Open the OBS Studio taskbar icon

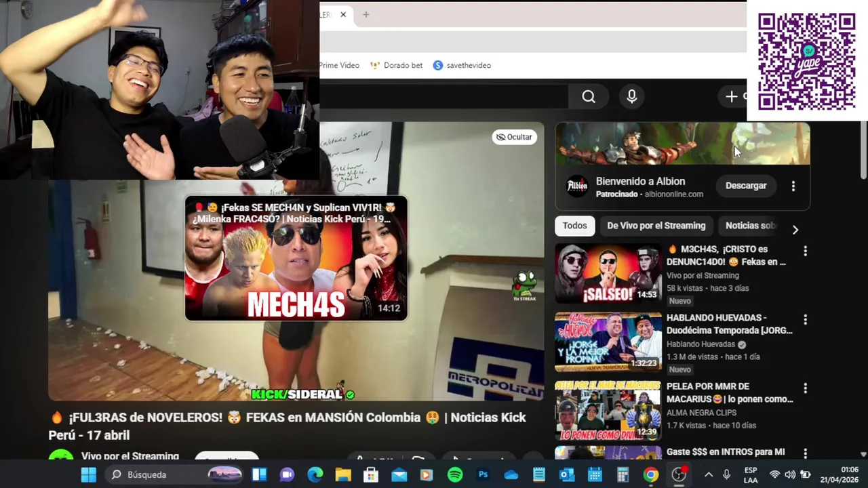pyautogui.click(x=679, y=475)
